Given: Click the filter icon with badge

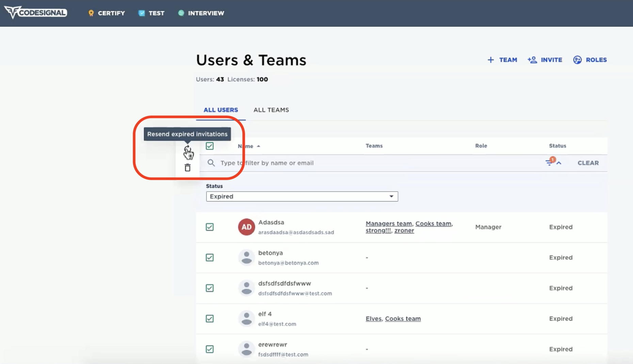Looking at the screenshot, I should coord(550,162).
